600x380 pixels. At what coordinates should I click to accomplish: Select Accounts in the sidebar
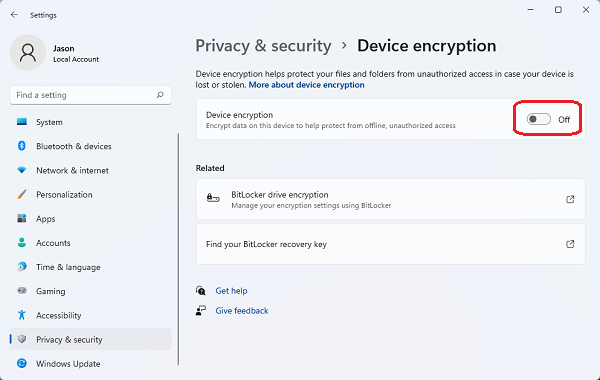pos(90,243)
